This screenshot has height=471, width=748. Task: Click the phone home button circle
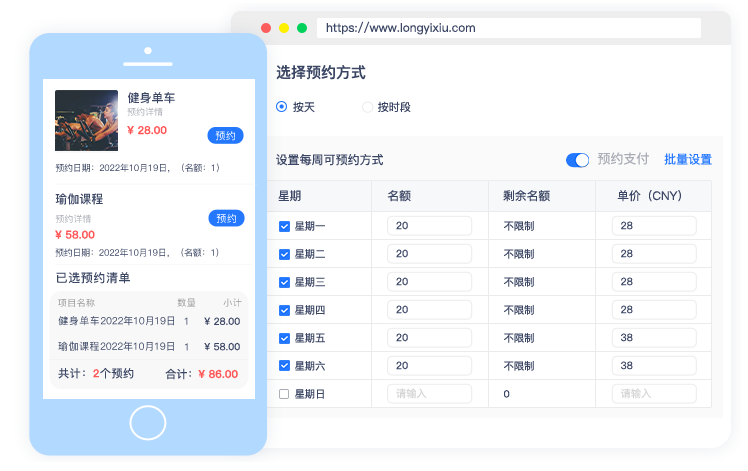(x=147, y=422)
